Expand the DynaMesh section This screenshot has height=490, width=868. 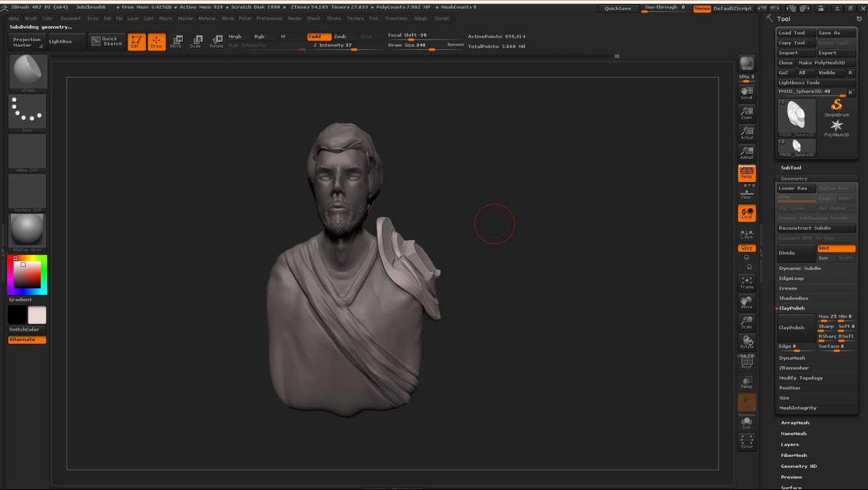pos(793,358)
